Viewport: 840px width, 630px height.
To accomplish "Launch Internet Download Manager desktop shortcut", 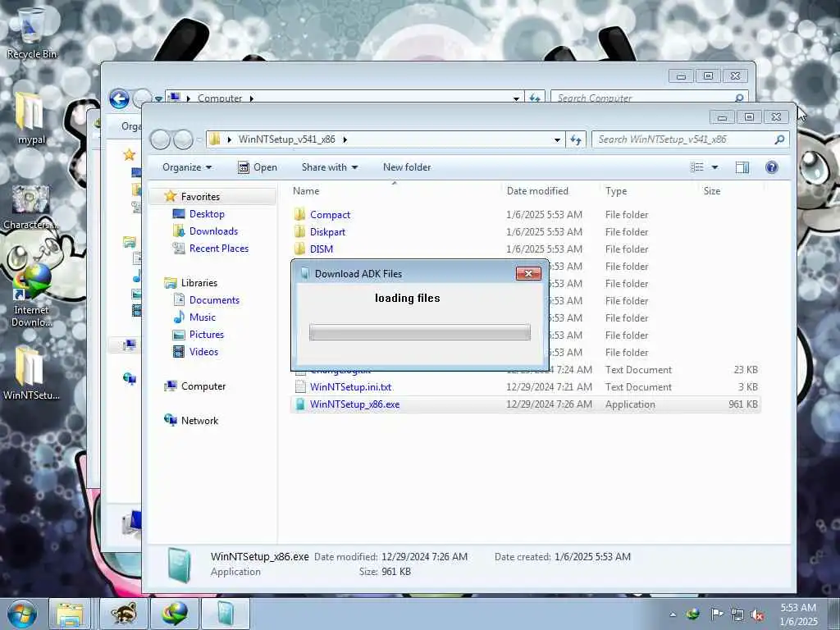I will pos(31,296).
